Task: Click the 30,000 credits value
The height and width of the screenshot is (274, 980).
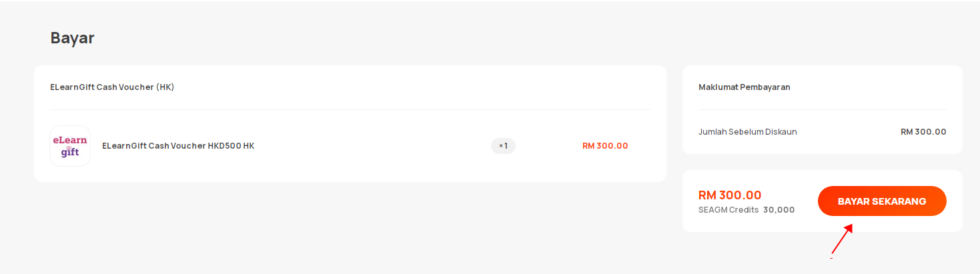Action: 779,210
